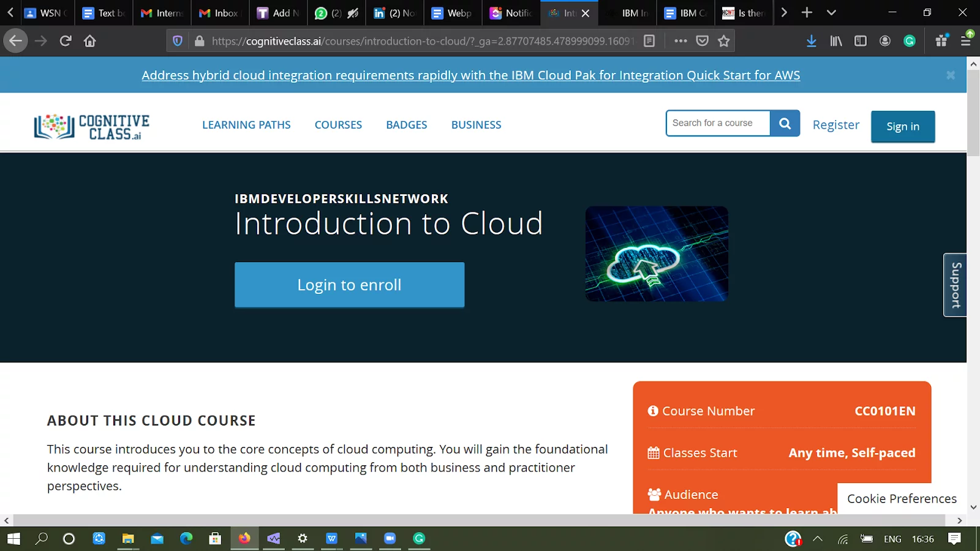Switch to the 'Is ther' tab
Screen dimensions: 980x551
point(744,13)
